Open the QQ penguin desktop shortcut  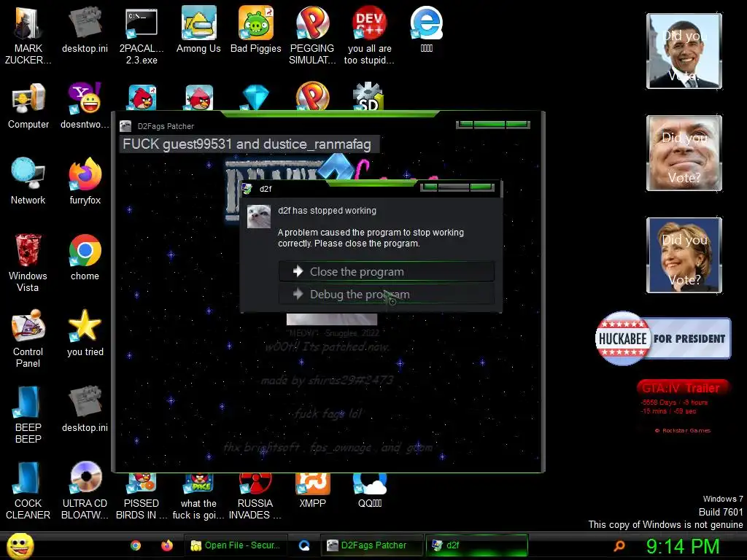[370, 491]
